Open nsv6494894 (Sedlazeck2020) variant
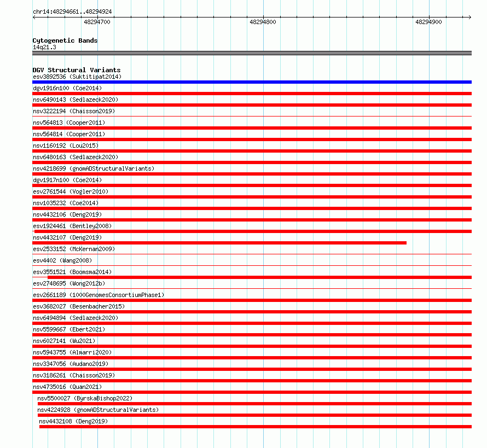The width and height of the screenshot is (487, 448). click(76, 318)
